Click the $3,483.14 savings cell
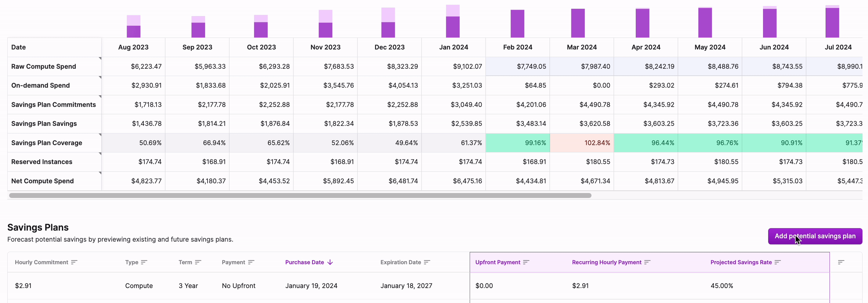868x303 pixels. coord(518,124)
